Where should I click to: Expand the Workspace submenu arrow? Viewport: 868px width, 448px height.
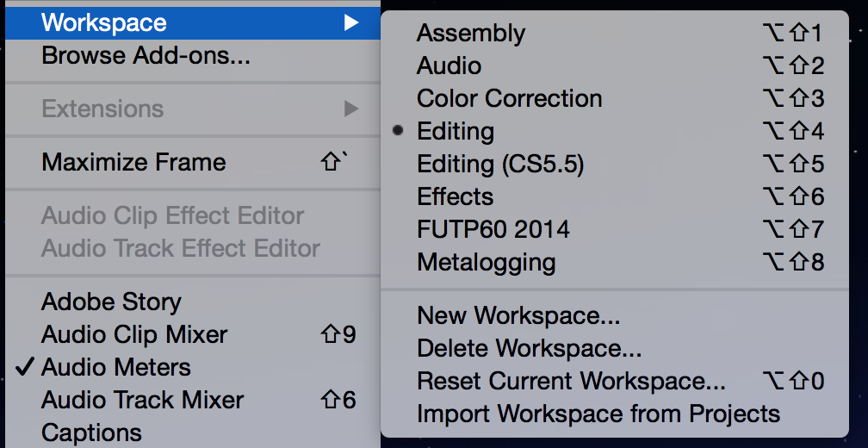pyautogui.click(x=351, y=22)
